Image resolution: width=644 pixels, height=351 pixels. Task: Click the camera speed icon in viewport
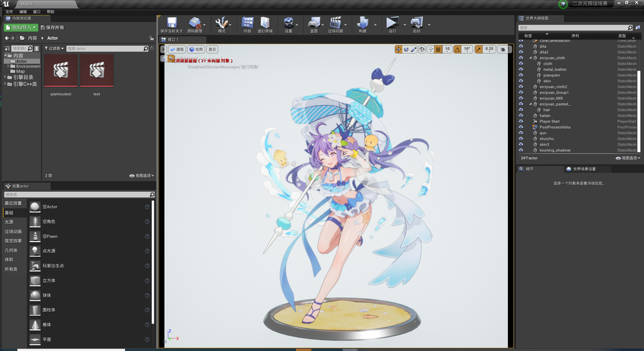point(503,49)
